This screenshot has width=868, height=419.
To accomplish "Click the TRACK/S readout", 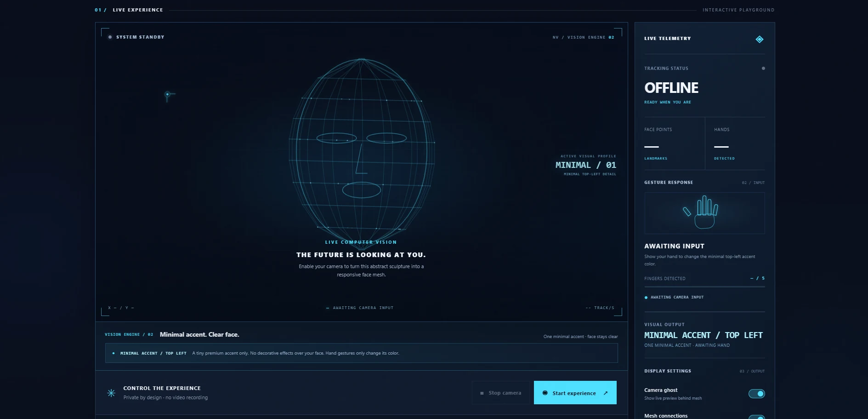I will coord(600,308).
